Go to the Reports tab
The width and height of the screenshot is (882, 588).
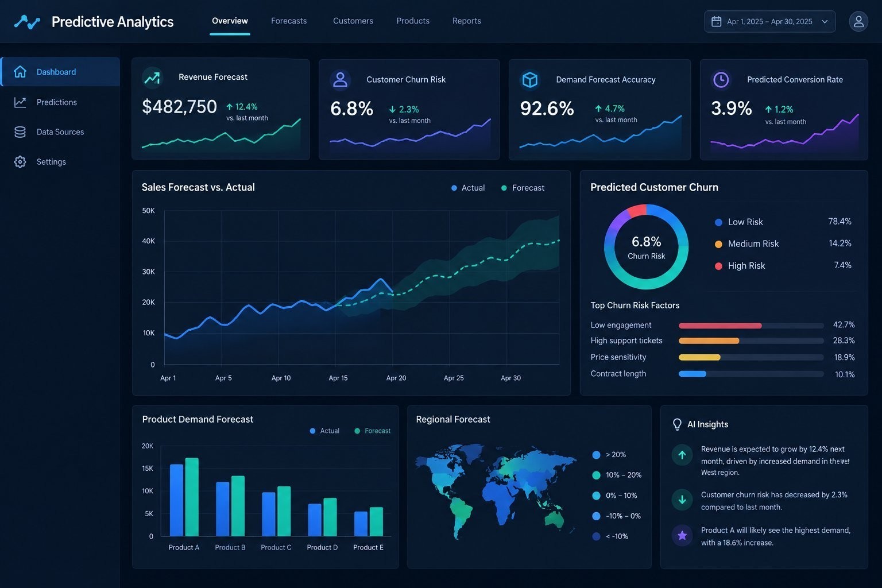[x=467, y=21]
